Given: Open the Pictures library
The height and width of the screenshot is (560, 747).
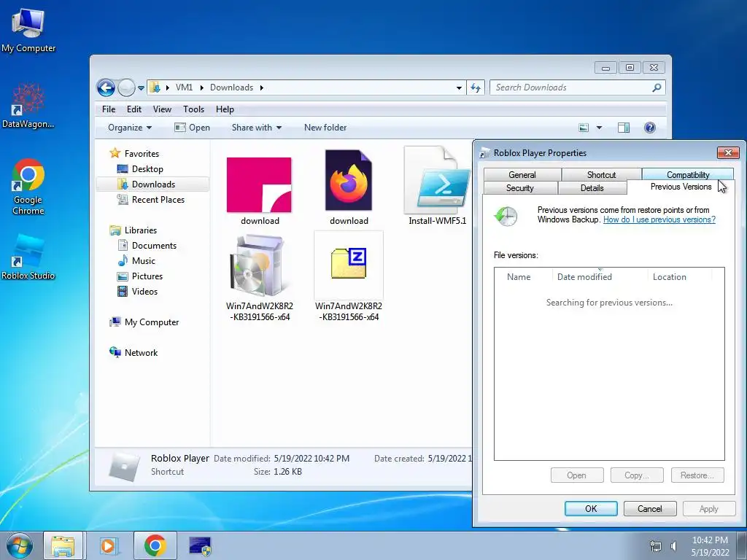Looking at the screenshot, I should tap(147, 276).
